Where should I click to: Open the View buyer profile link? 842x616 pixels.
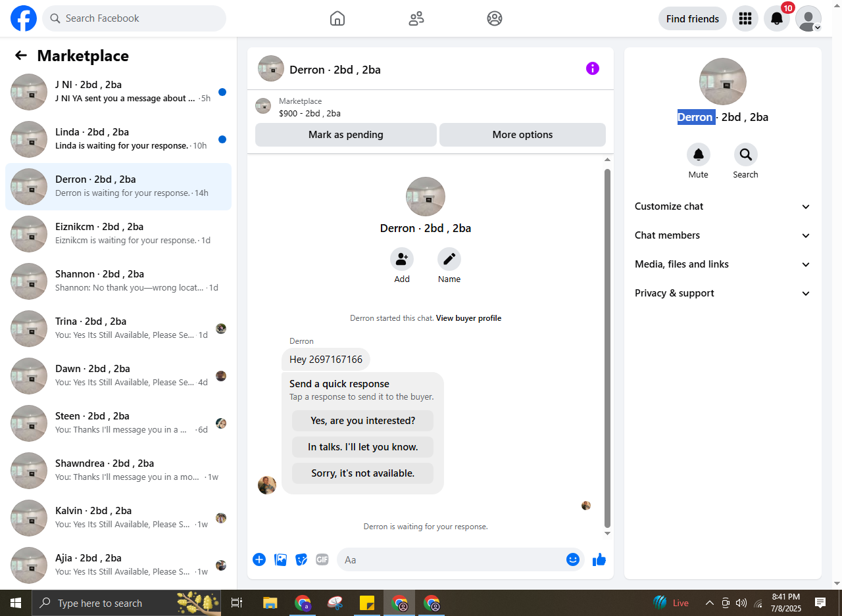coord(468,318)
